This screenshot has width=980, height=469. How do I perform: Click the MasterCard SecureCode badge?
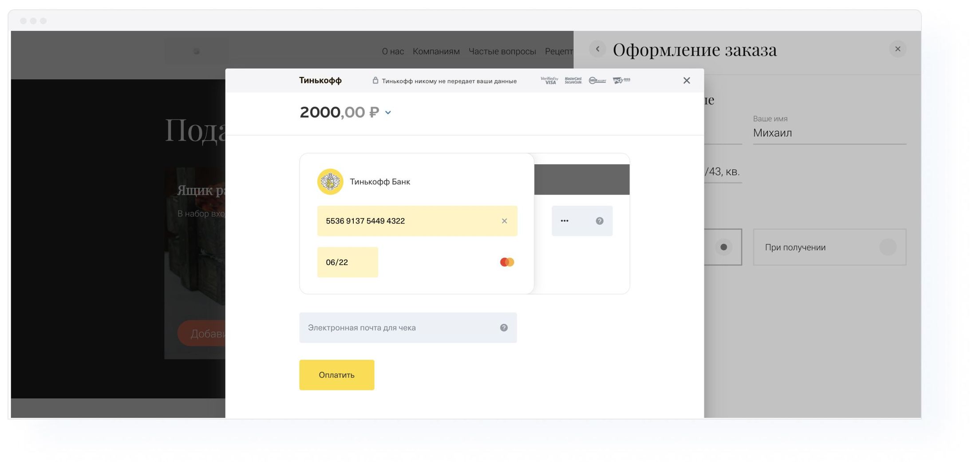[x=573, y=80]
